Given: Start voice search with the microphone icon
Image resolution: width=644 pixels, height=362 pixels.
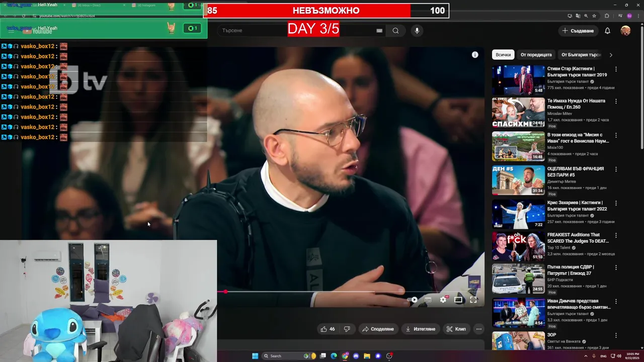Looking at the screenshot, I should pyautogui.click(x=417, y=31).
